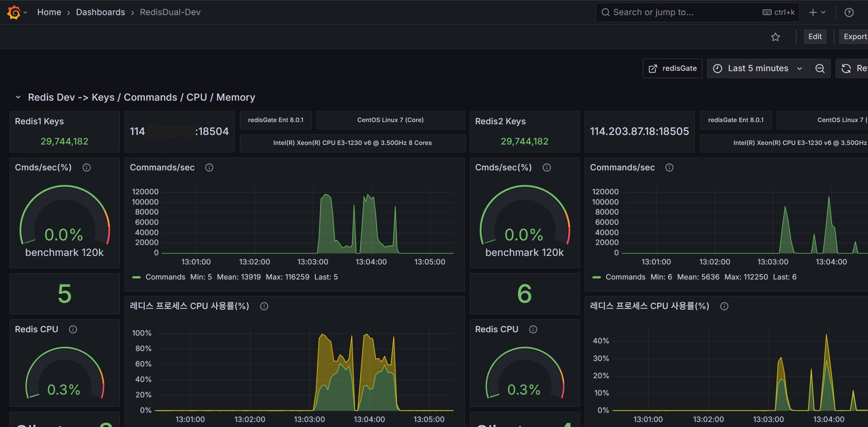Image resolution: width=868 pixels, height=427 pixels.
Task: Toggle Commands series in left legend
Action: (x=165, y=277)
